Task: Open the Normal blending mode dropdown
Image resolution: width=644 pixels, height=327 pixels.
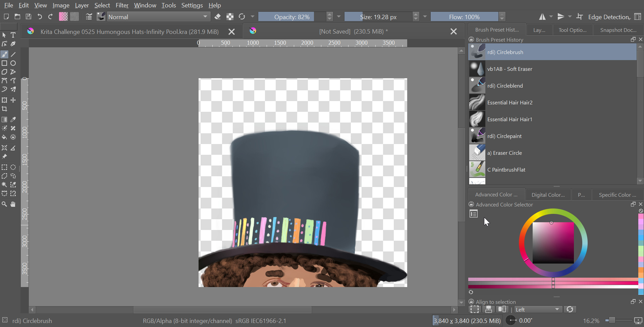Action: click(x=158, y=17)
